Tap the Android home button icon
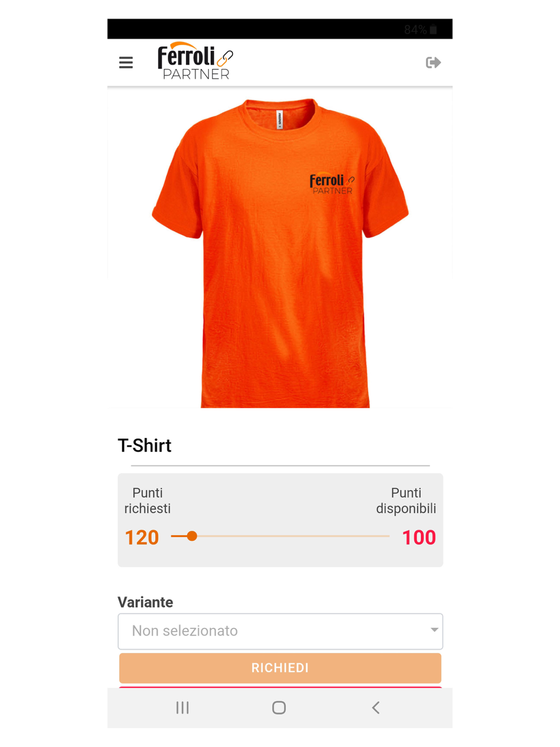Viewport: 560px width, 747px height. (279, 708)
